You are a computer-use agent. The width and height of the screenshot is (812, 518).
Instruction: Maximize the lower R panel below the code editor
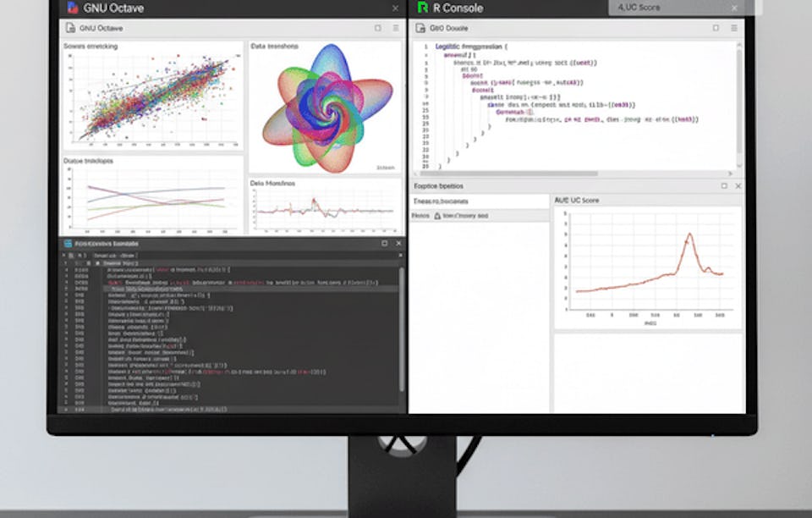click(x=724, y=186)
